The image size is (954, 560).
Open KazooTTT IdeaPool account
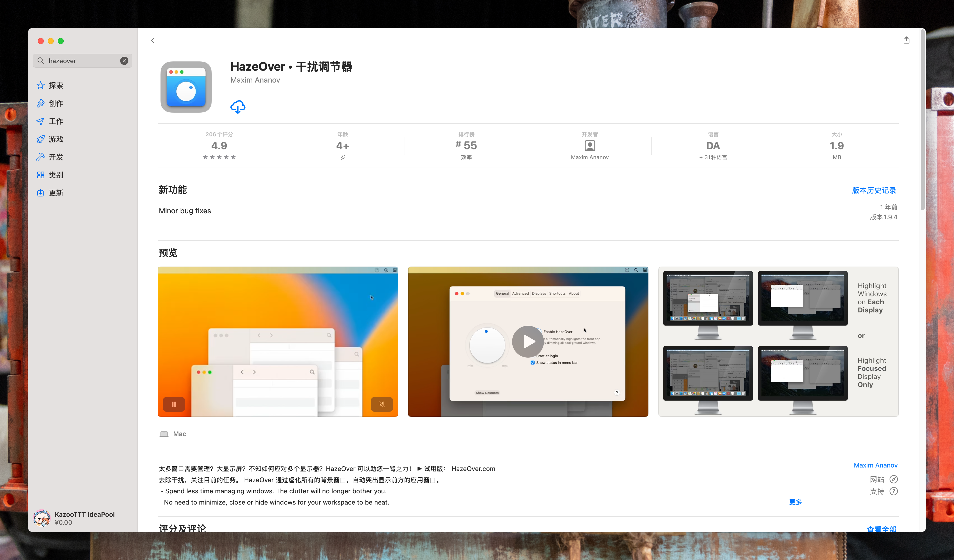pos(84,518)
